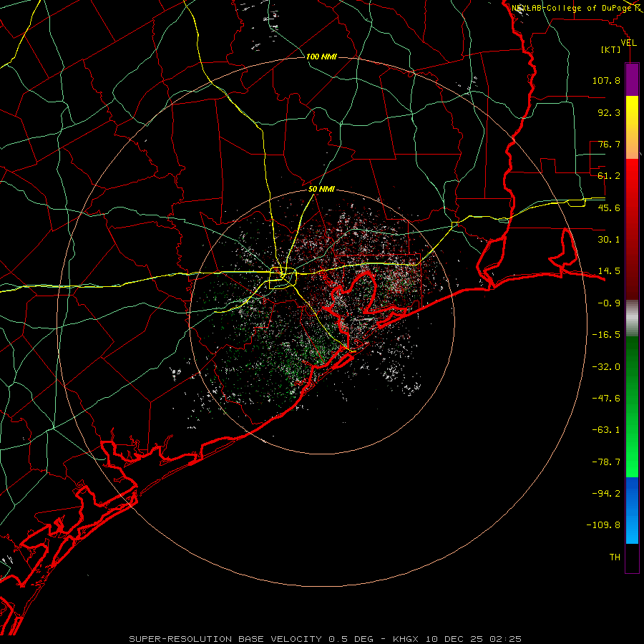Click the "VEL" legend heading

point(629,43)
